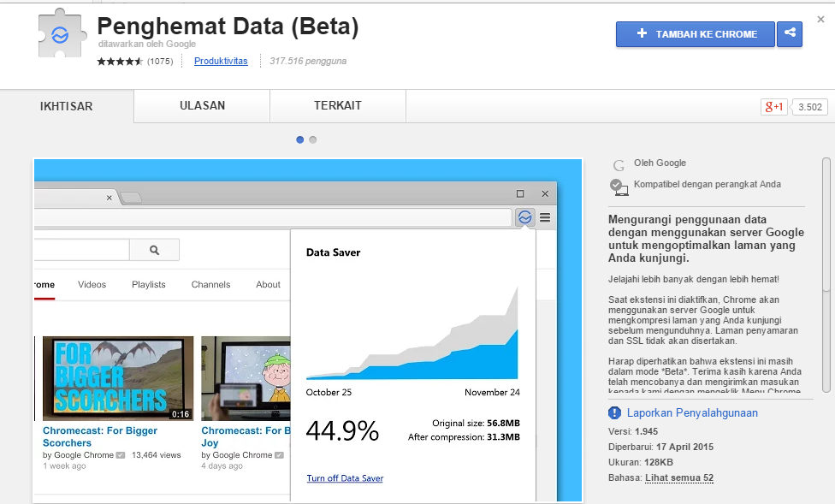Image resolution: width=835 pixels, height=504 pixels.
Task: Click the blue share icon beside Tambah ke Chrome
Action: (789, 34)
